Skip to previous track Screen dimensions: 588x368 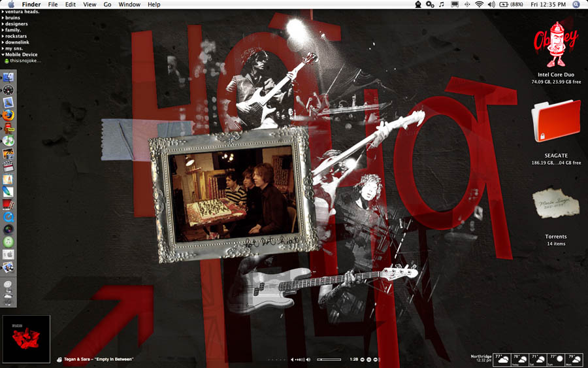(x=362, y=360)
